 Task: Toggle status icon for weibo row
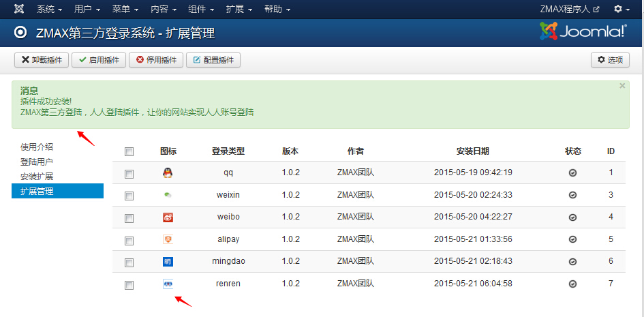coord(572,217)
